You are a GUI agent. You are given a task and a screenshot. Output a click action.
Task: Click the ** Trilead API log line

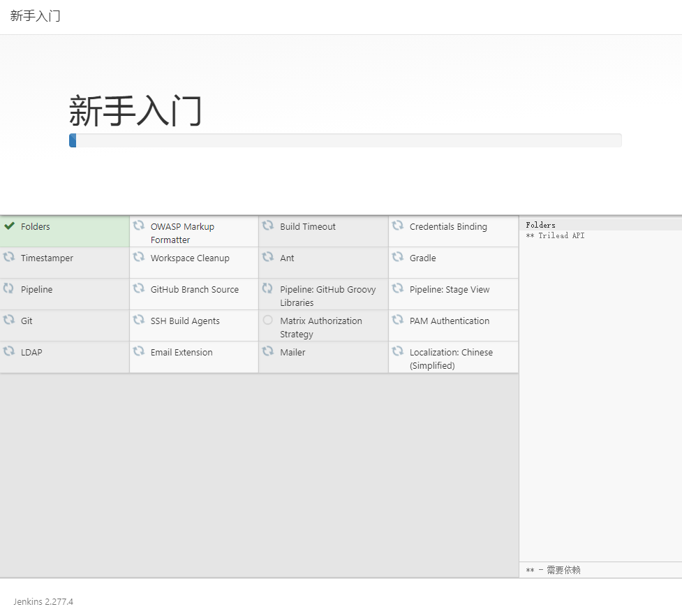pos(555,235)
